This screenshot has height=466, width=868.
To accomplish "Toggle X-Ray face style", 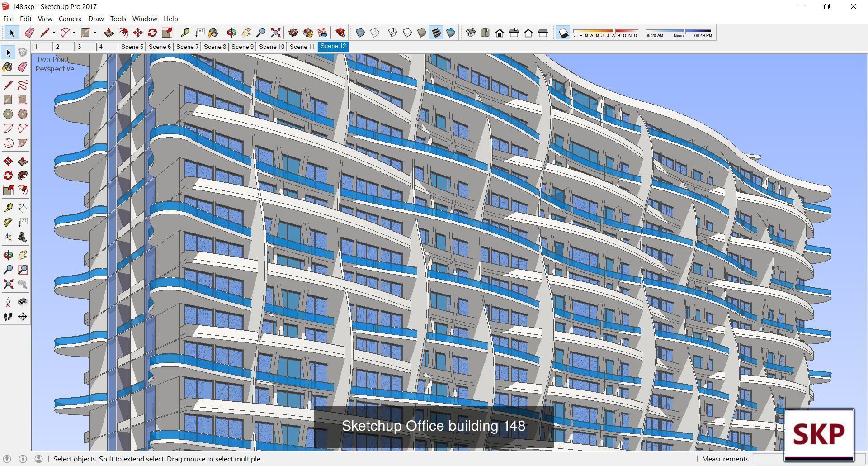I will (360, 33).
